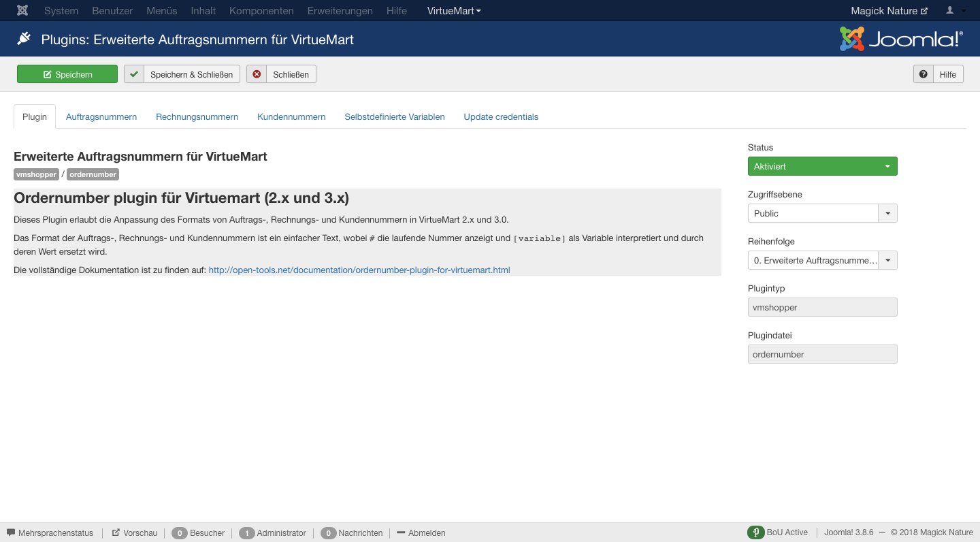Click the Abmelden logout link
This screenshot has width=980, height=542.
pos(427,532)
